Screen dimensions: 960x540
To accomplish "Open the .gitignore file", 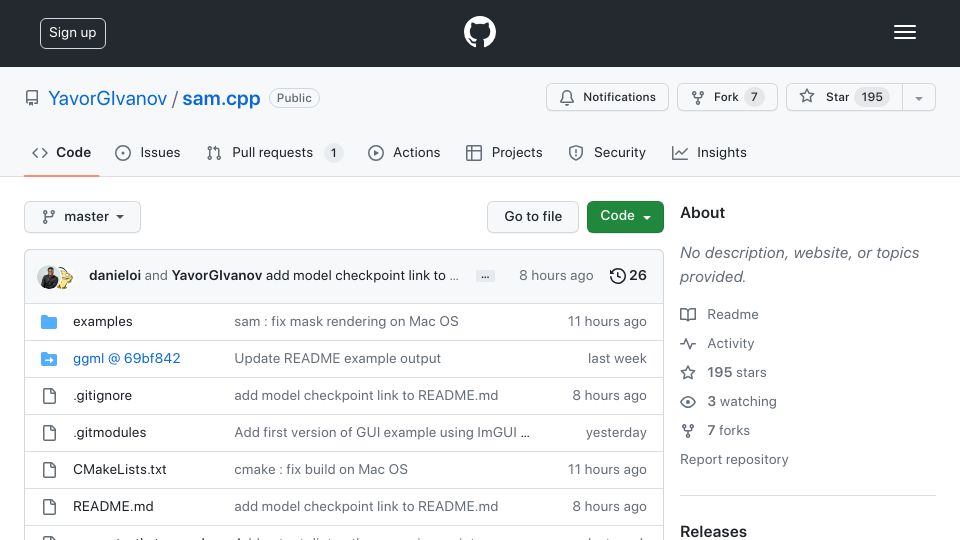I will coord(102,396).
